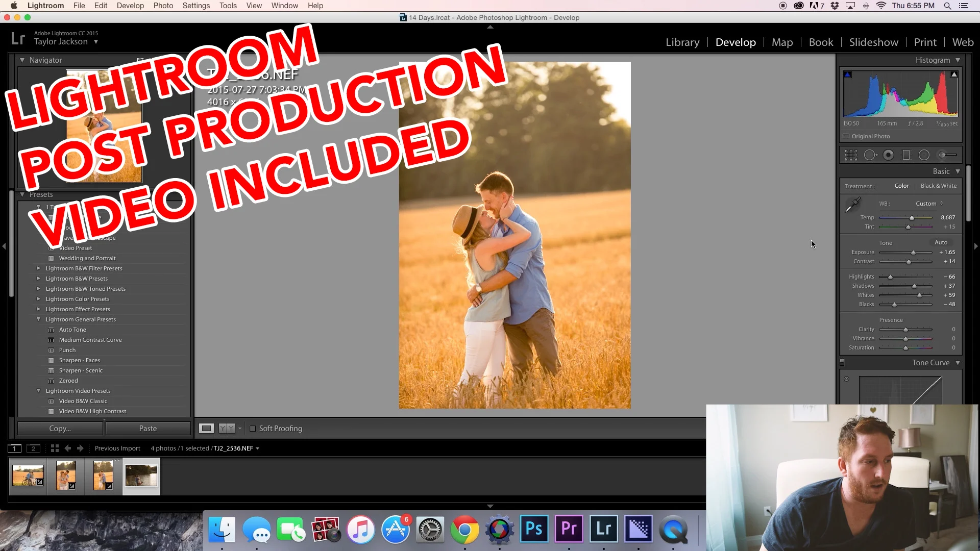Click the Auto tone button
This screenshot has width=980, height=551.
941,243
